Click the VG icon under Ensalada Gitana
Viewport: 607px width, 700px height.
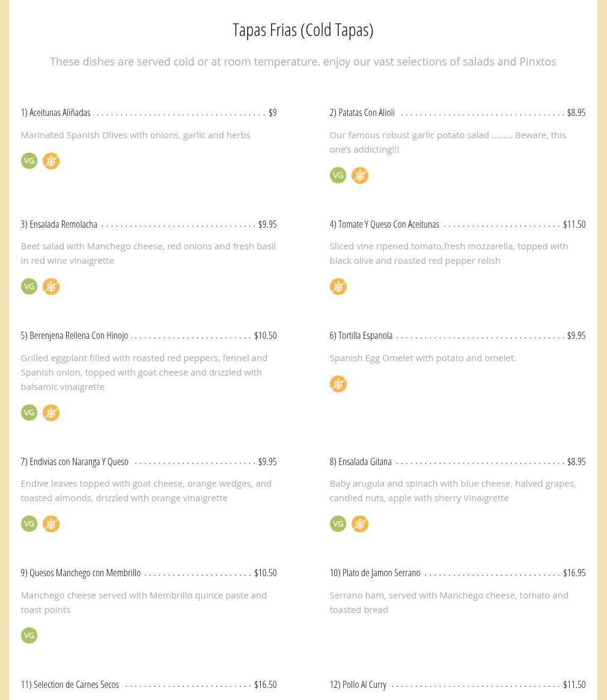pyautogui.click(x=338, y=524)
